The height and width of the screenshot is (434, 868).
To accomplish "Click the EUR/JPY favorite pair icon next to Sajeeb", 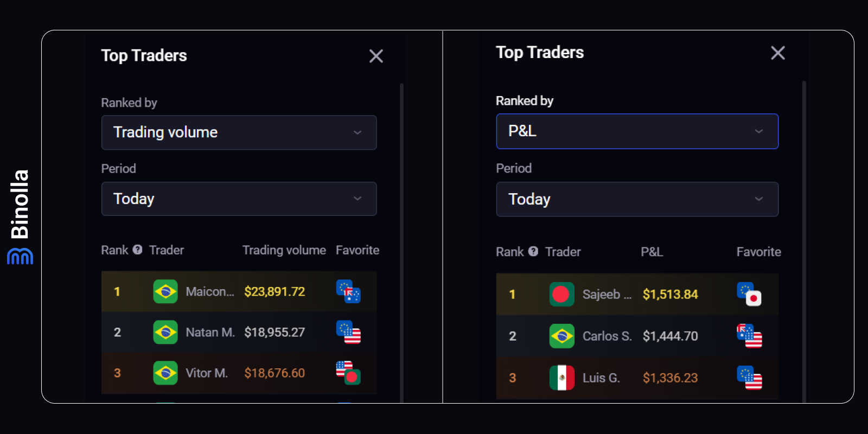I will click(x=751, y=295).
